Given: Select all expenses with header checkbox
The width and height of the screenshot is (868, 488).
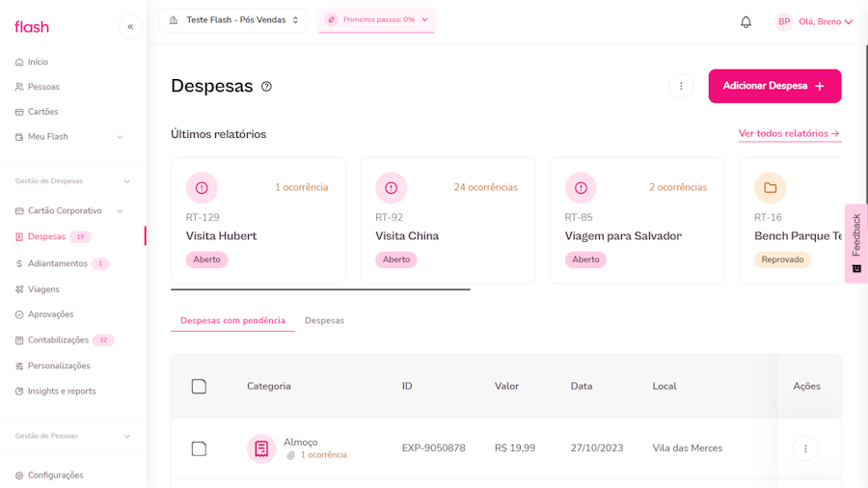Looking at the screenshot, I should pos(199,387).
